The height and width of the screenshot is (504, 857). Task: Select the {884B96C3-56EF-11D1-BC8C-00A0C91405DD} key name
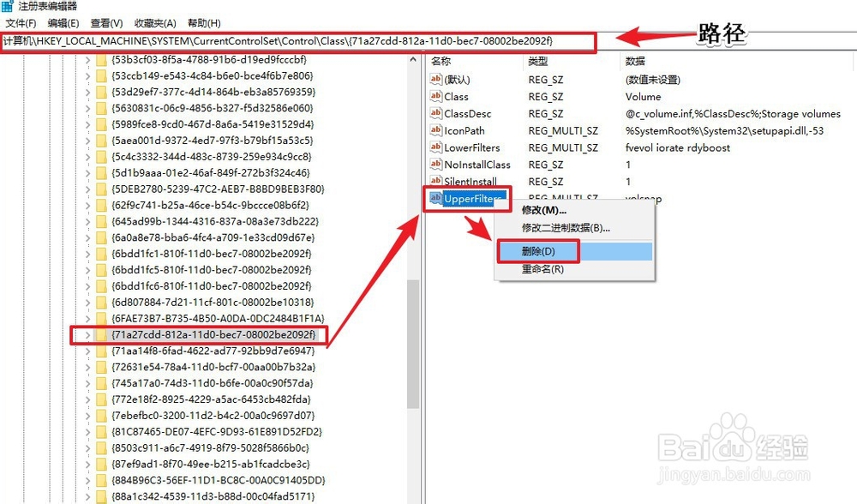pyautogui.click(x=218, y=480)
